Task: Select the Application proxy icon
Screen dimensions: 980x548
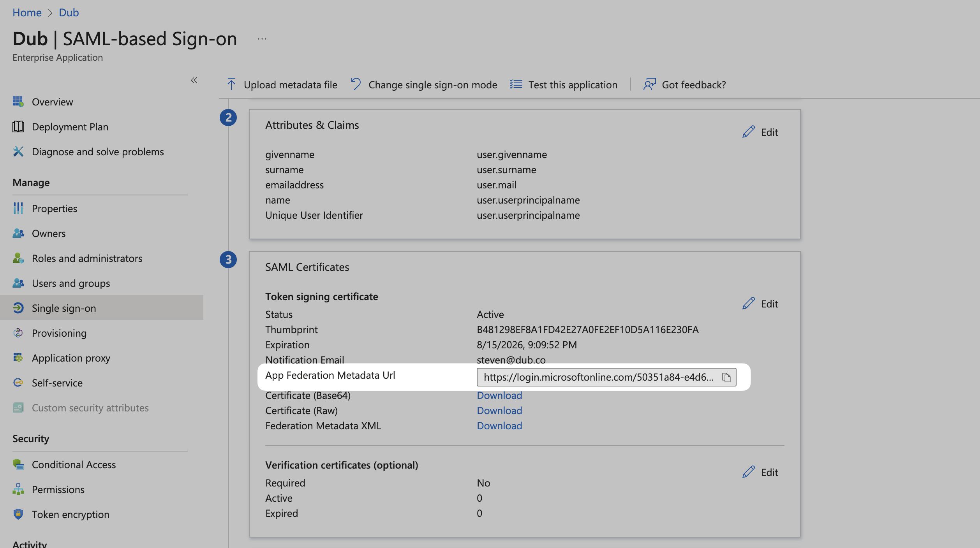Action: (x=18, y=358)
